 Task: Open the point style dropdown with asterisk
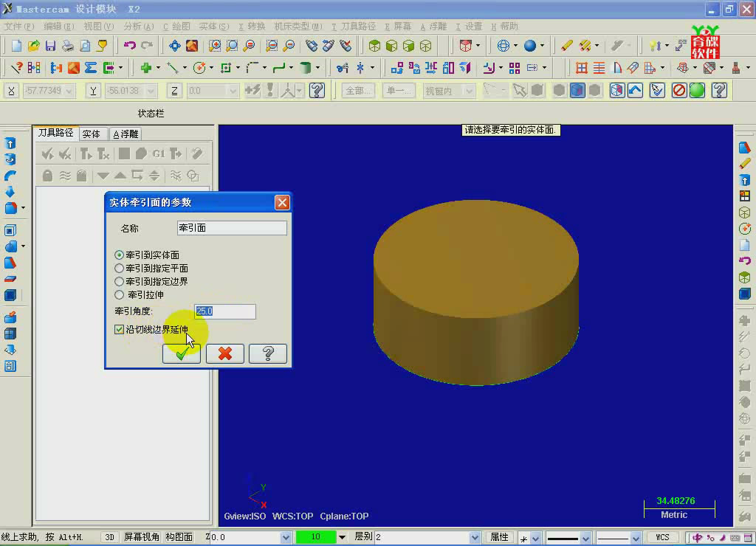click(x=535, y=537)
